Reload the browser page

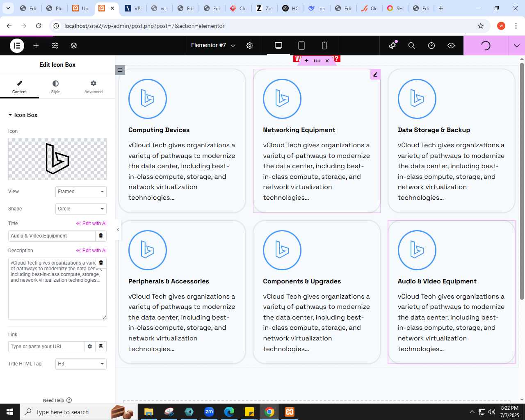click(39, 26)
